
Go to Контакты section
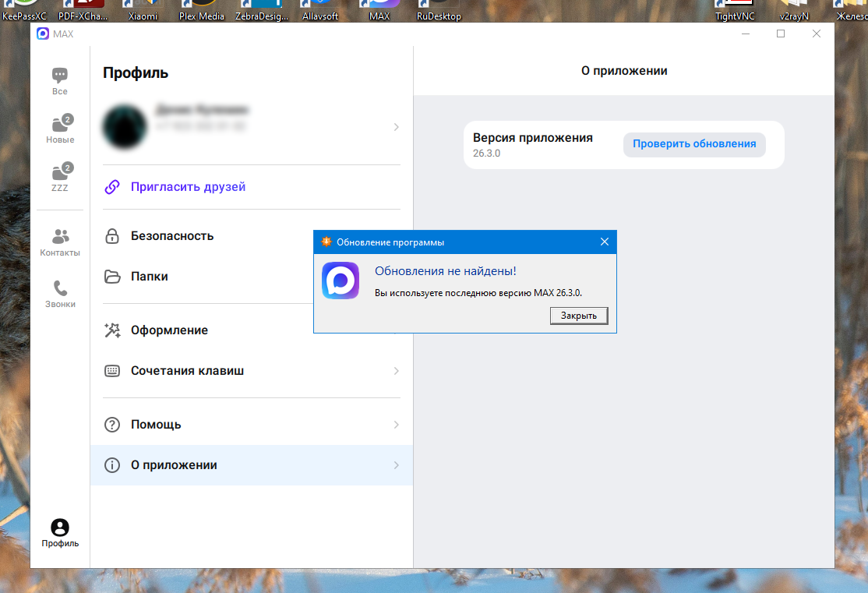[60, 242]
